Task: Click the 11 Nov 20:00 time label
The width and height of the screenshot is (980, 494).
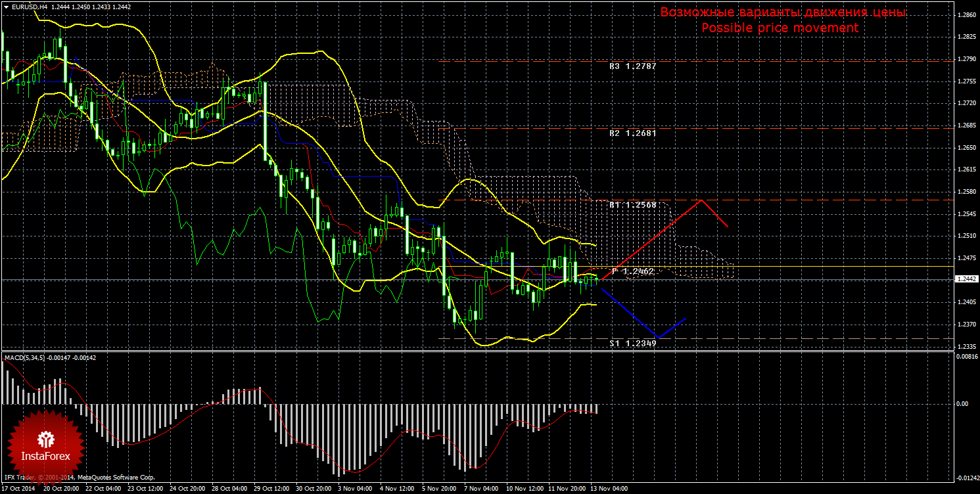Action: tap(566, 489)
